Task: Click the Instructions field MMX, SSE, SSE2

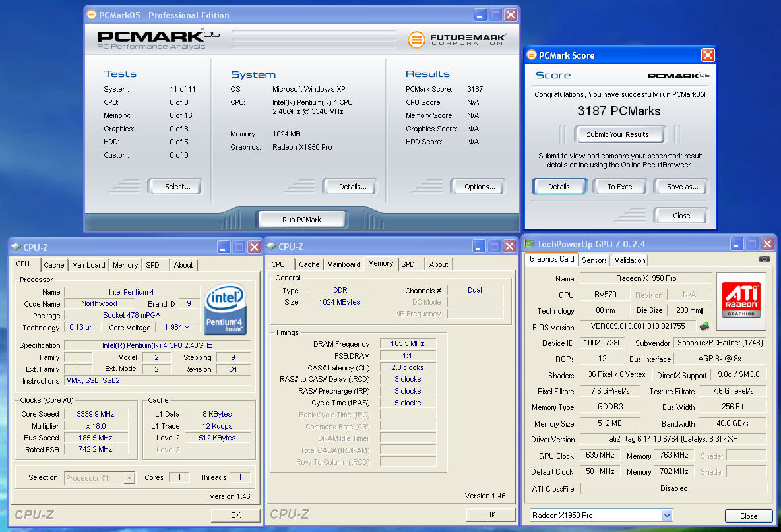Action: (x=157, y=381)
